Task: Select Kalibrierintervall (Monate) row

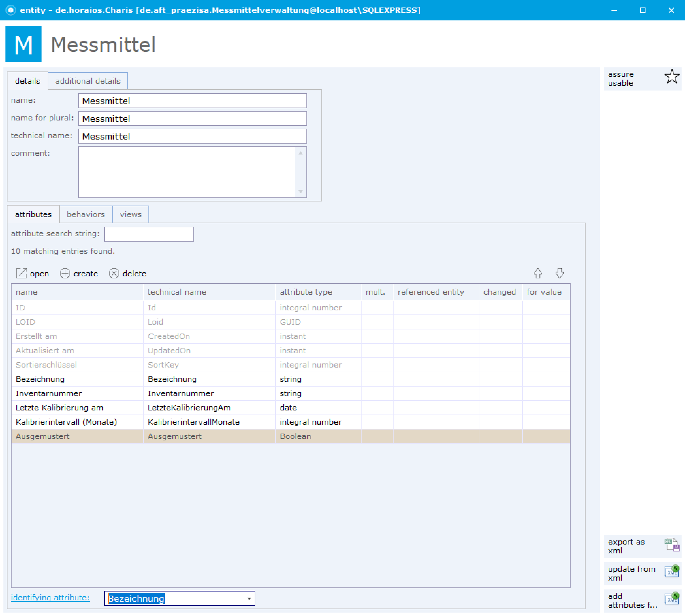Action: point(291,422)
